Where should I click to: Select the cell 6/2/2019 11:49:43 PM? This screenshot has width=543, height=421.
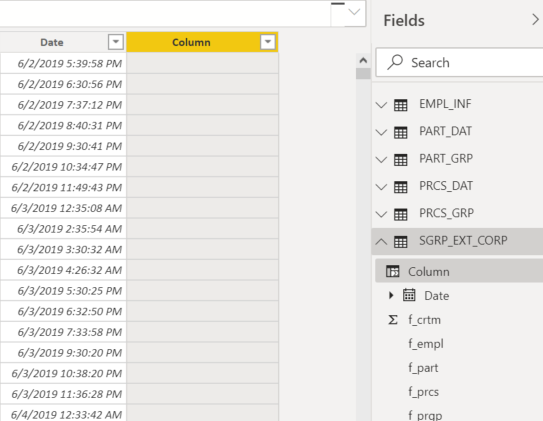(x=63, y=187)
